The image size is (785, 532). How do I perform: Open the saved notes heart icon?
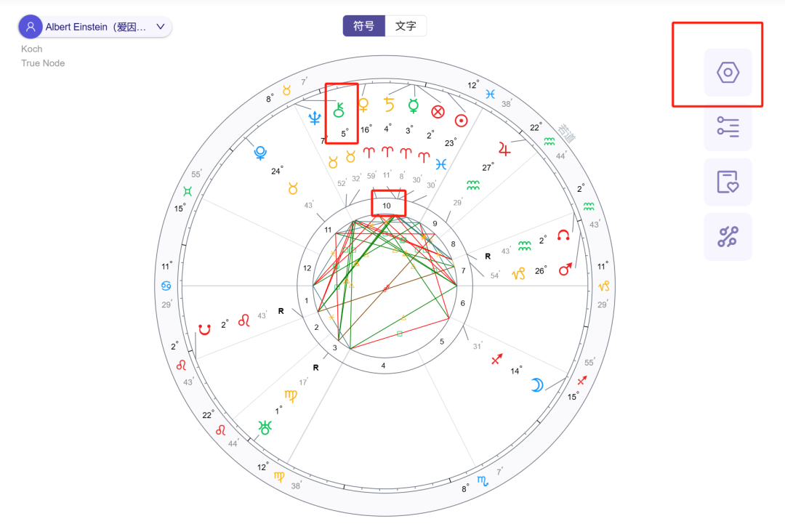728,182
